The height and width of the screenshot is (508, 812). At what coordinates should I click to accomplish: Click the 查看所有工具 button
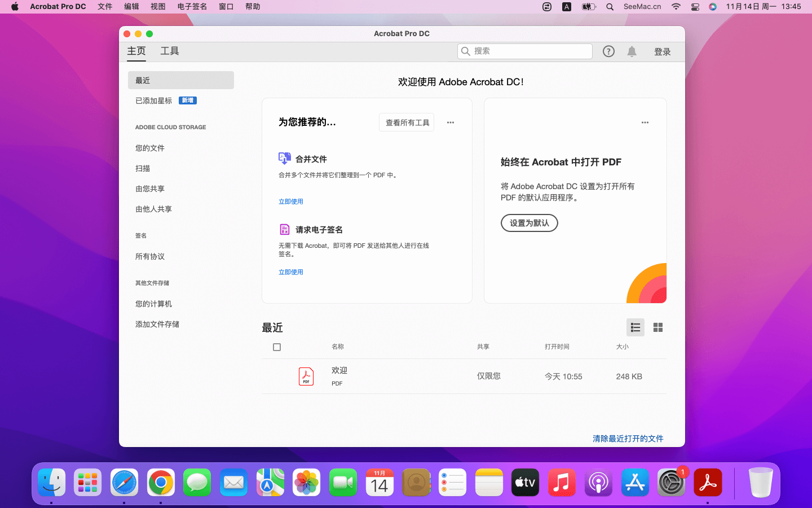click(407, 122)
